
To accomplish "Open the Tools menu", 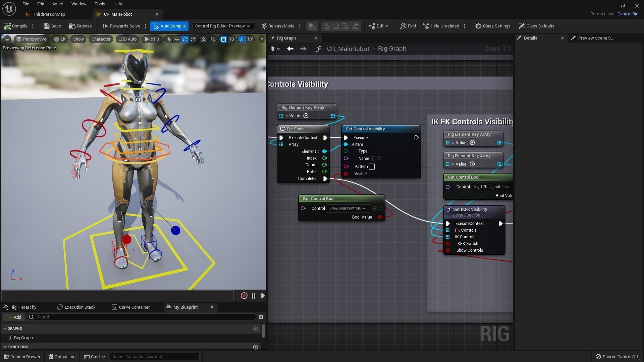I will click(x=100, y=4).
